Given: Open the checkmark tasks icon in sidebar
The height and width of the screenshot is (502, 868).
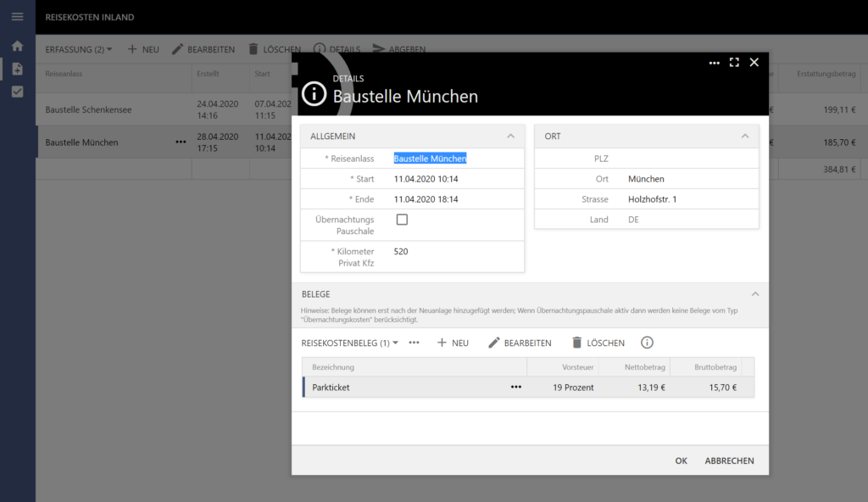Looking at the screenshot, I should coord(17,92).
